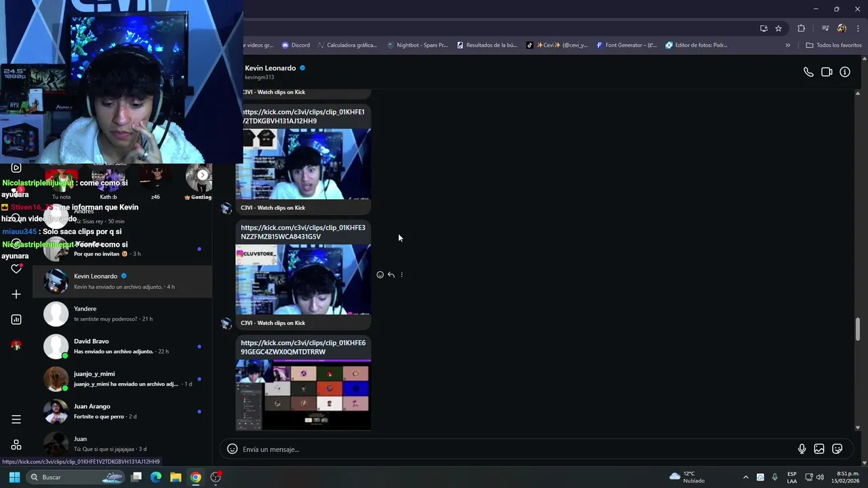This screenshot has width=868, height=488.
Task: Open the emoji picker in message box
Action: pyautogui.click(x=232, y=449)
